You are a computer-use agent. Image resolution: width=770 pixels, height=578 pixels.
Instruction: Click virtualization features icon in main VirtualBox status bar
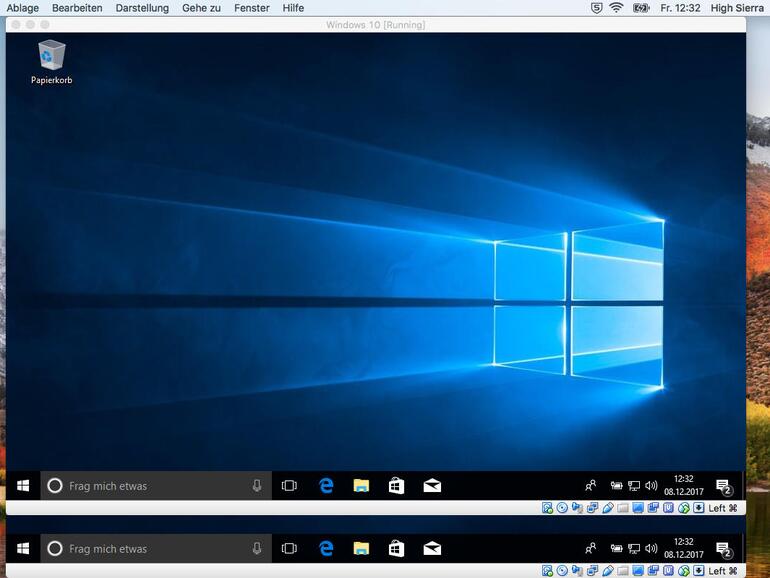668,508
